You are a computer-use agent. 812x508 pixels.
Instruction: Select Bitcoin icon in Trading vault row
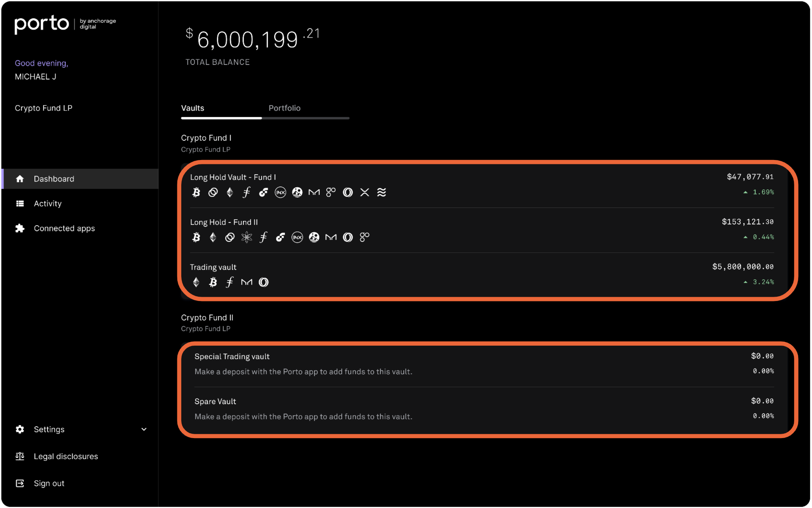pos(213,282)
